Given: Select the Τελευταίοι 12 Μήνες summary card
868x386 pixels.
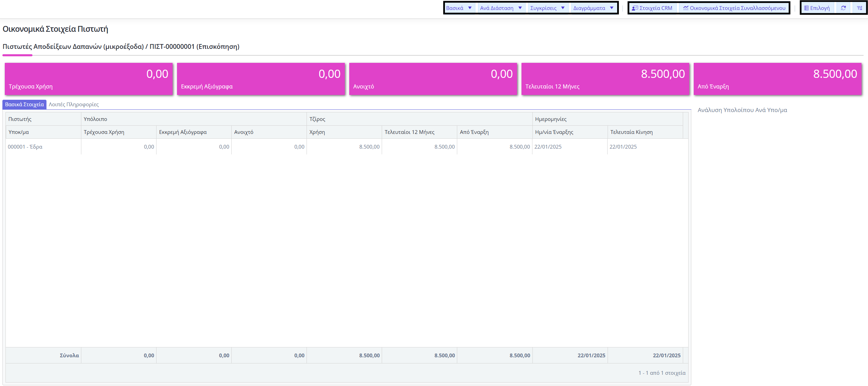Looking at the screenshot, I should [606, 79].
